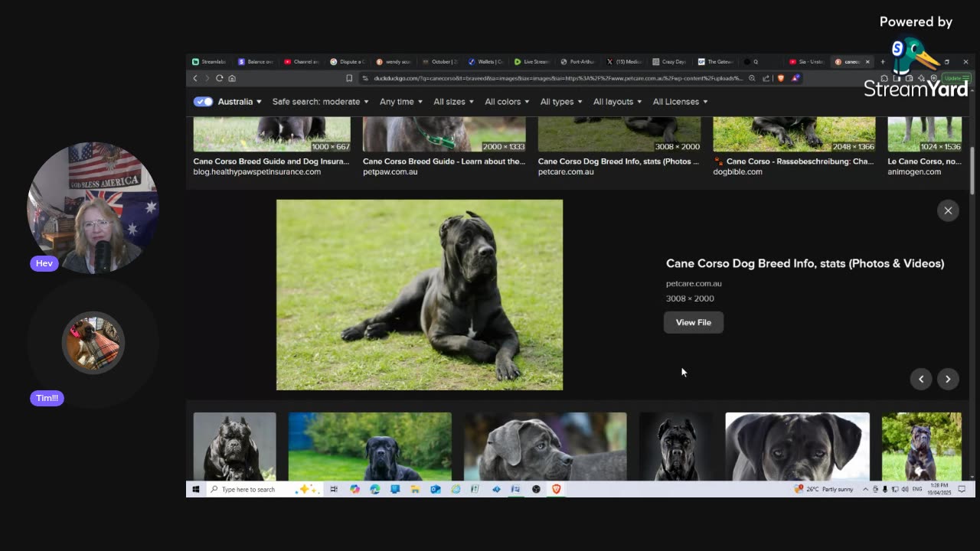Switch to the October browser tab
Screen dimensions: 980x551
pos(439,62)
